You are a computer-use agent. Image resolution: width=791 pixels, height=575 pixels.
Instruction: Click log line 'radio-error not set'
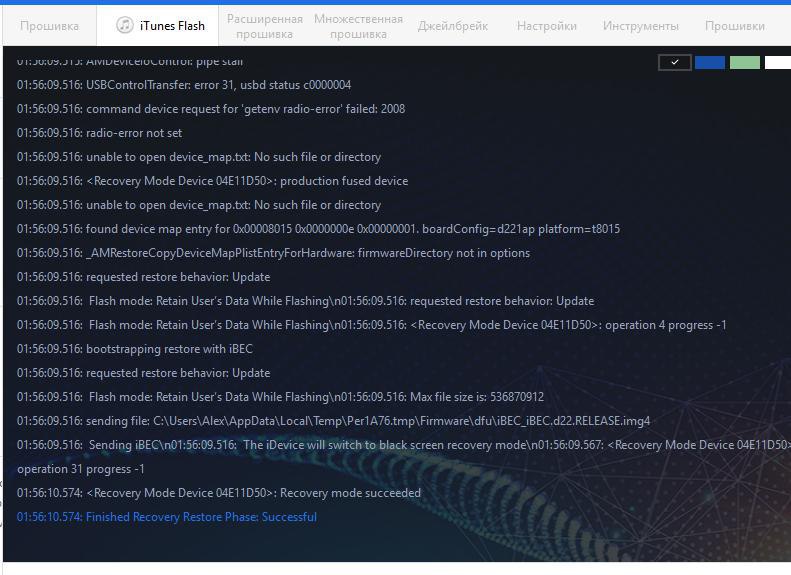(99, 133)
